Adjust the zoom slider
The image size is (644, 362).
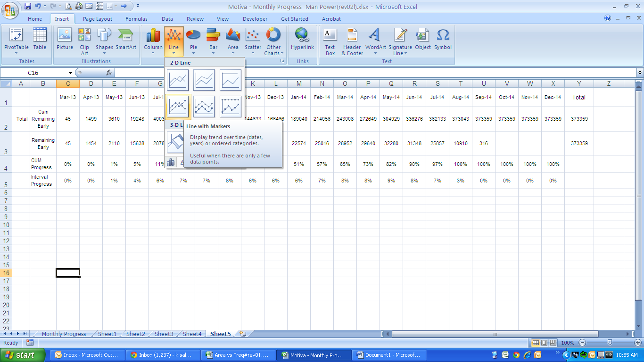point(610,343)
